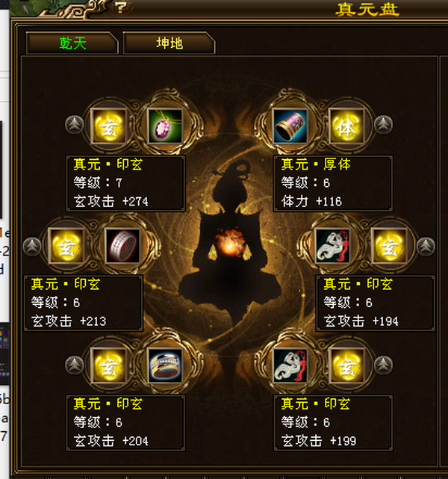Select the jade dragon pendant in the lower-right group
This screenshot has width=448, height=479.
tap(290, 365)
